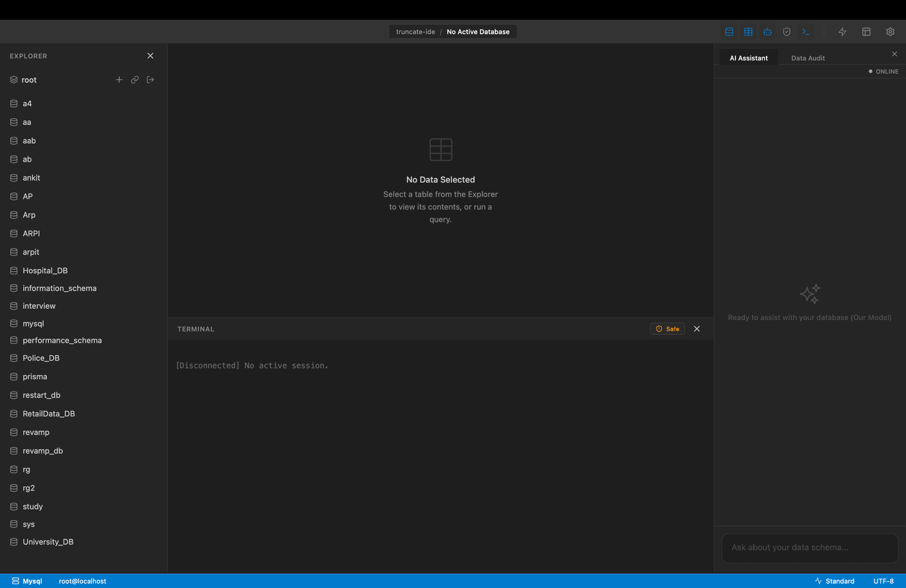Toggle the table data grid view icon

(x=748, y=32)
